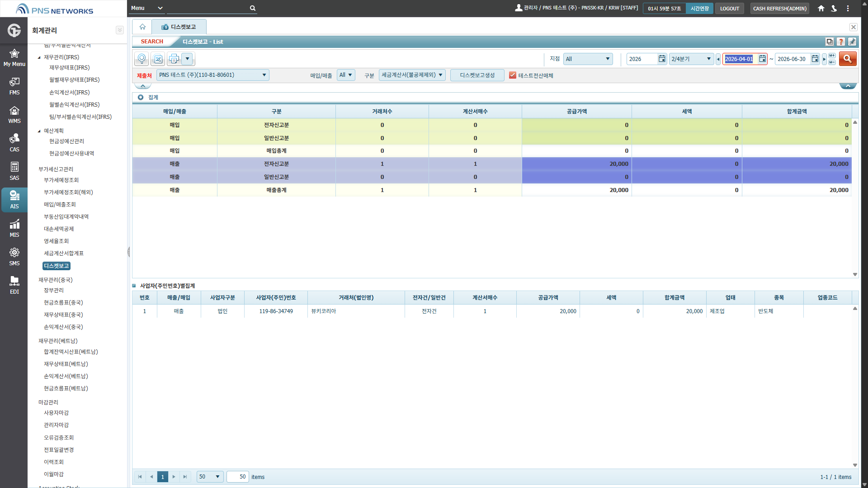
Task: Open the 지점 All dropdown
Action: tap(588, 59)
